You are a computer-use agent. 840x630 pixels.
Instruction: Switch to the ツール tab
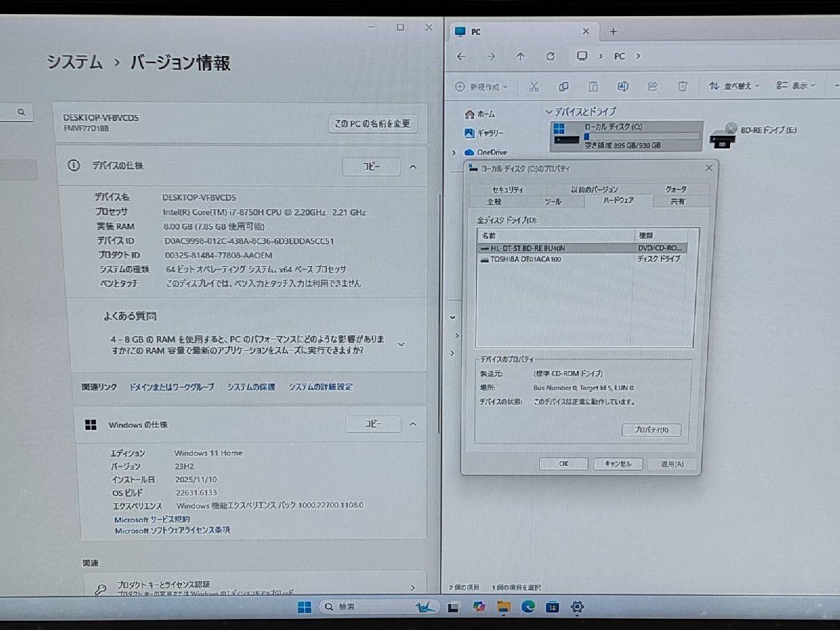pyautogui.click(x=553, y=201)
